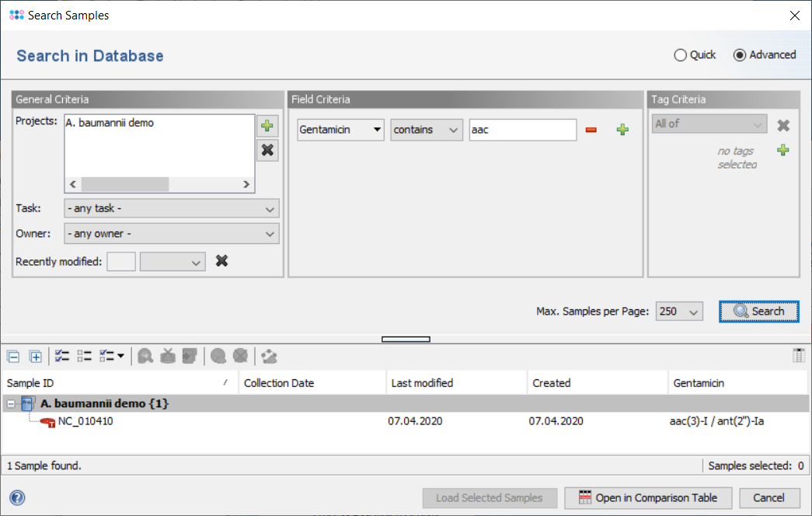Screen dimensions: 812x516
Task: Collapse the A. baumannii demo tree group
Action: click(x=11, y=404)
